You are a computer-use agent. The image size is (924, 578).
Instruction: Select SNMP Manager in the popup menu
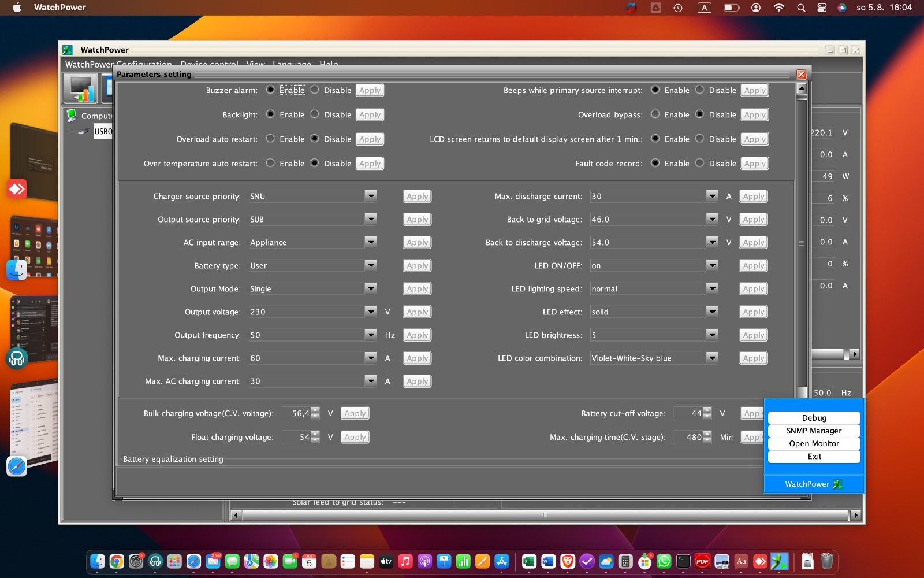814,431
